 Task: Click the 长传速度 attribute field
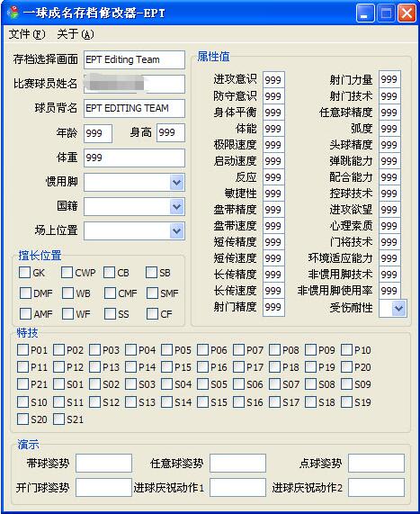click(x=273, y=291)
